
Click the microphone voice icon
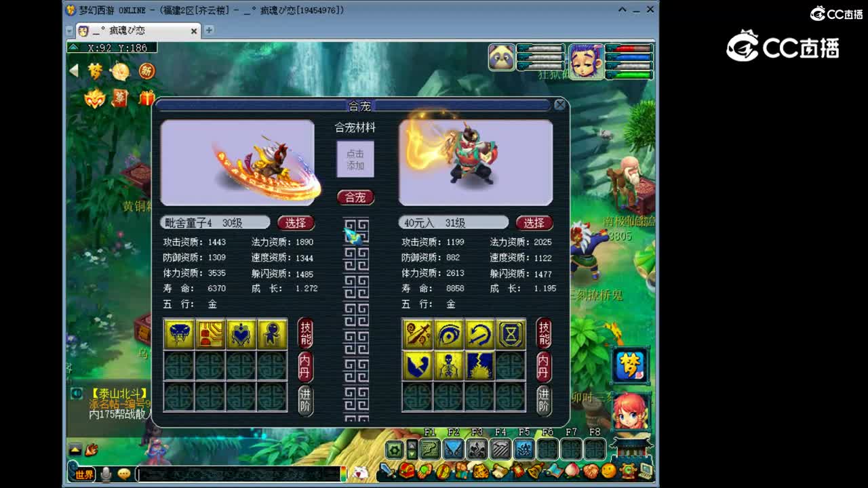coord(106,474)
